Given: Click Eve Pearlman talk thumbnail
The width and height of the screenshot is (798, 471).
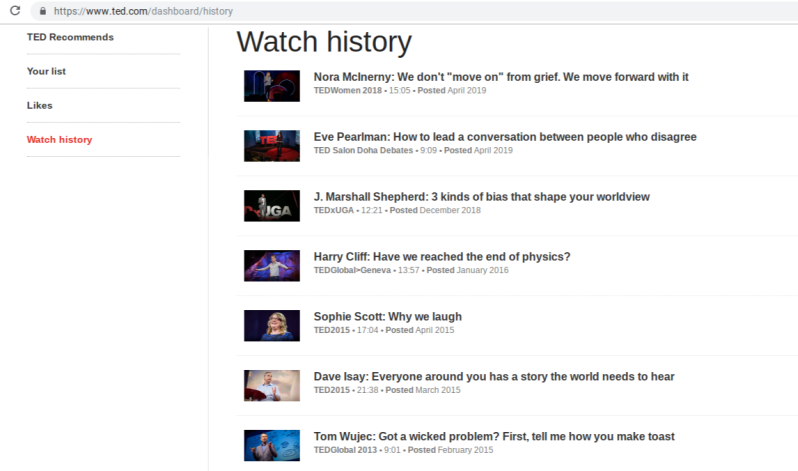Looking at the screenshot, I should tap(272, 146).
